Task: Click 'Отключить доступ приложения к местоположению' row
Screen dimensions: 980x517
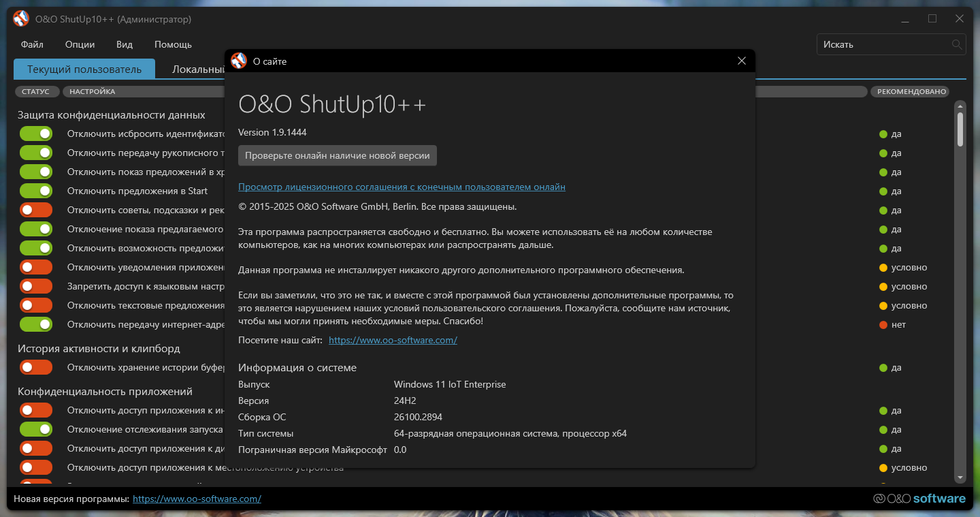Action: click(x=206, y=468)
